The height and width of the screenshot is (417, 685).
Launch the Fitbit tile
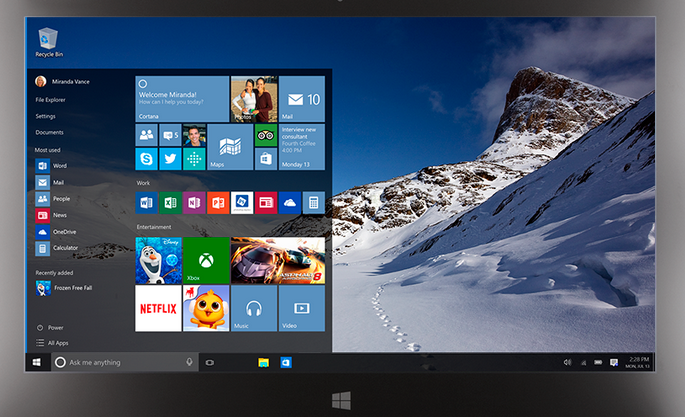pyautogui.click(x=194, y=159)
